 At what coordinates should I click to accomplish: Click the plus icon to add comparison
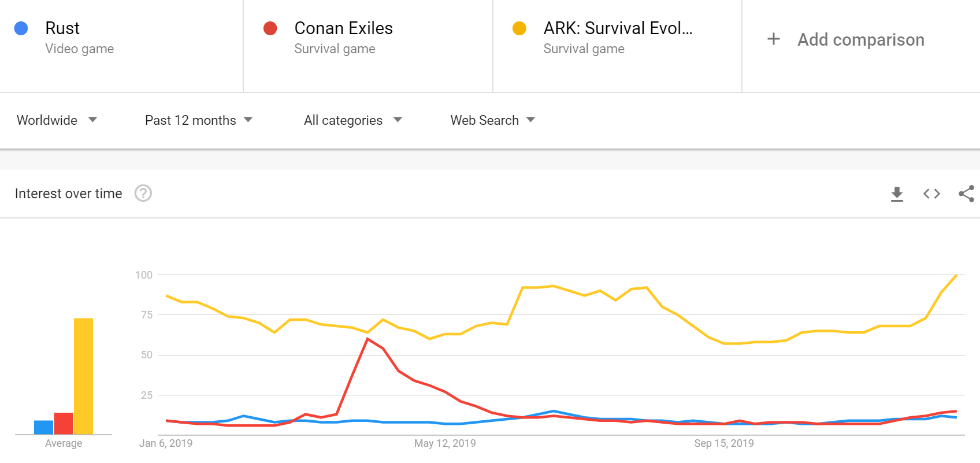(774, 39)
